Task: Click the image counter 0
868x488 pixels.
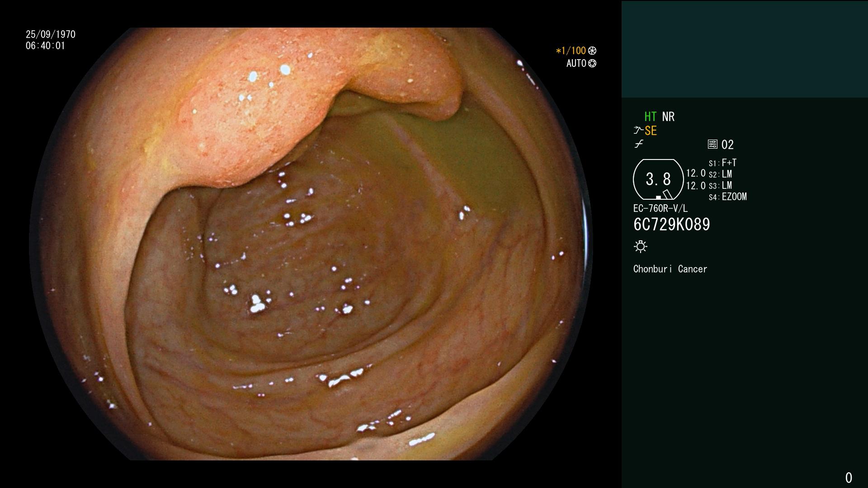Action: [x=849, y=478]
